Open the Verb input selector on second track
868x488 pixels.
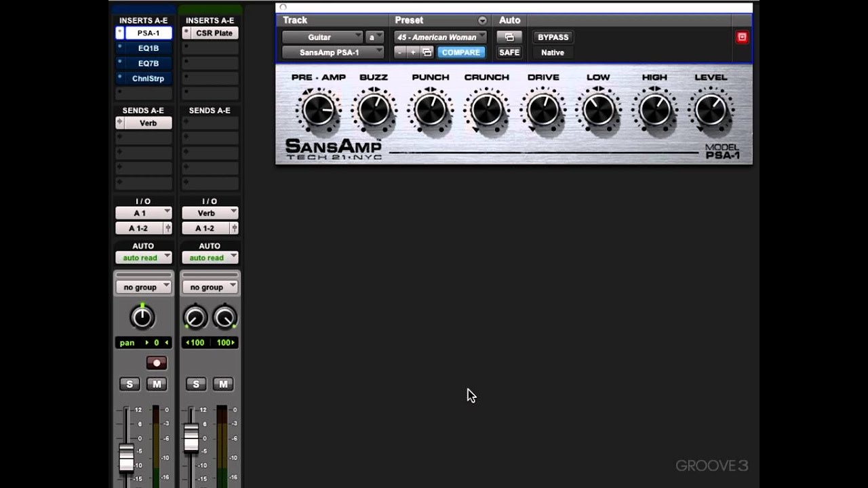(x=210, y=213)
